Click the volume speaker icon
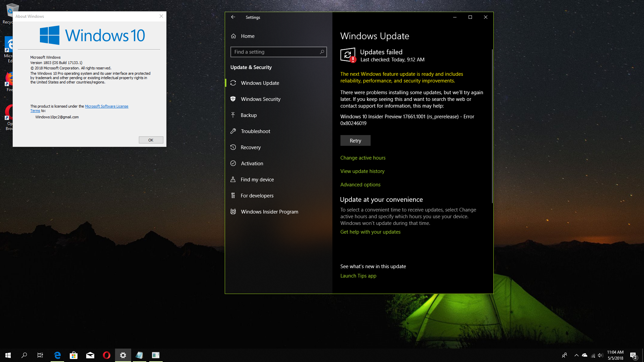 pos(600,355)
